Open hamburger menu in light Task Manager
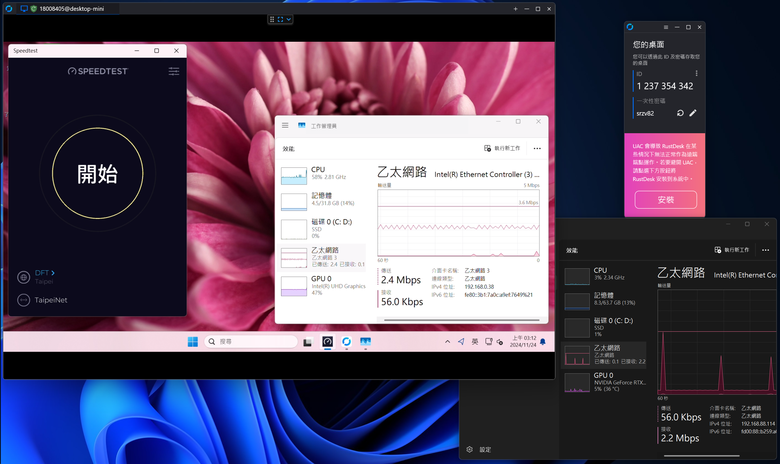Viewport: 780px width, 464px height. click(285, 125)
